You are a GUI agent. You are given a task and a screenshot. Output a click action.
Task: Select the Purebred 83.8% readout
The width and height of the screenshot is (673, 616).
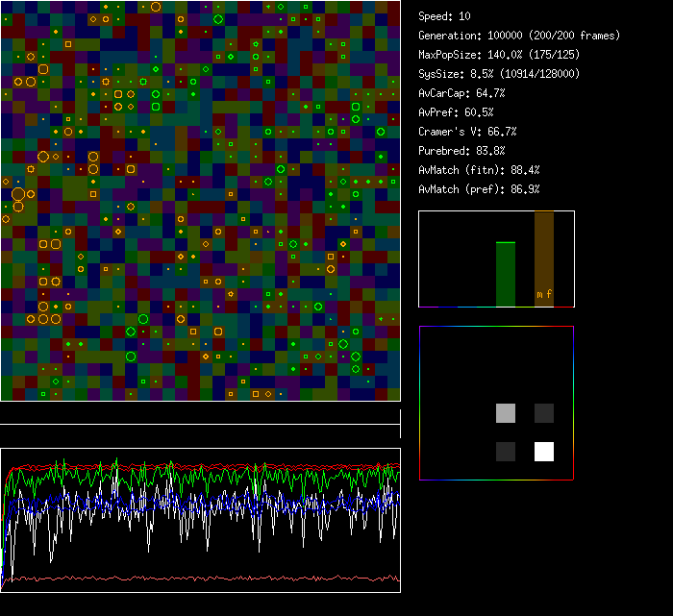(461, 151)
